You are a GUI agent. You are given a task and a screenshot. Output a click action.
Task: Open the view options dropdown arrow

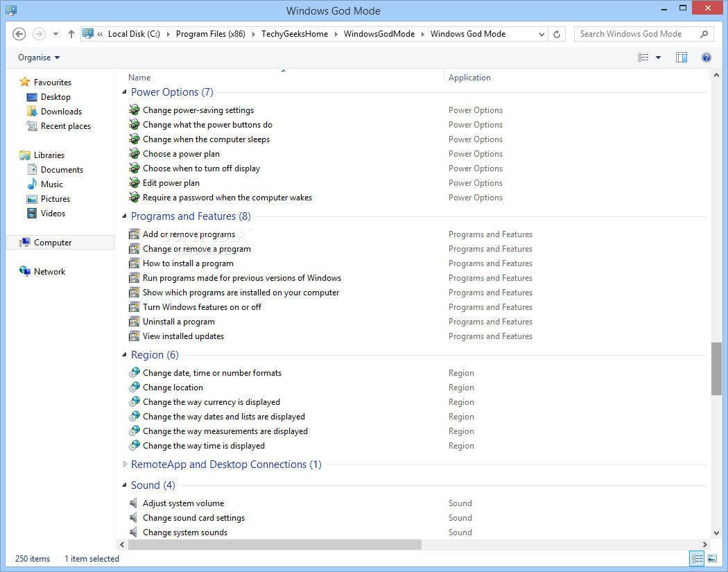[x=658, y=58]
